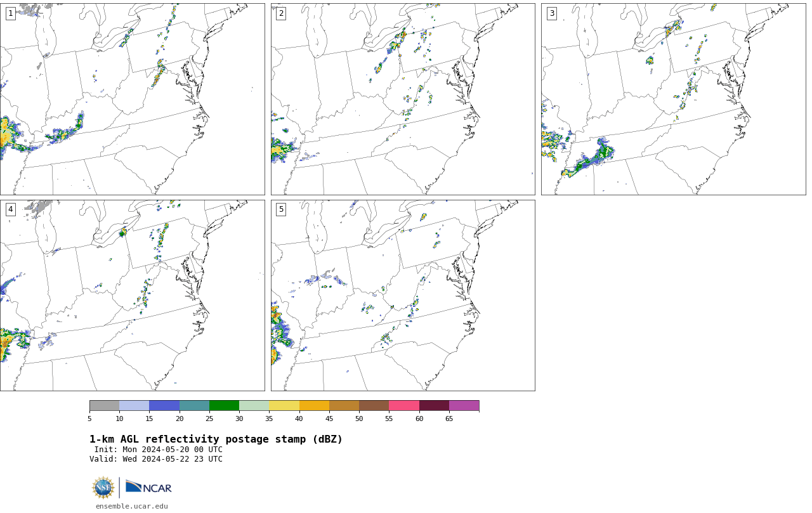Click the dark green 25-30 dBZ swatch
The width and height of the screenshot is (812, 513).
224,406
